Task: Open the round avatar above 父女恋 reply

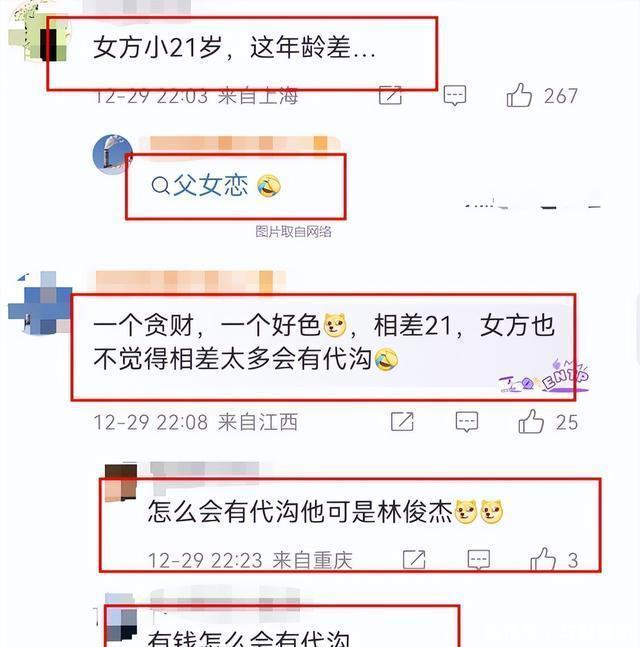Action: [112, 154]
